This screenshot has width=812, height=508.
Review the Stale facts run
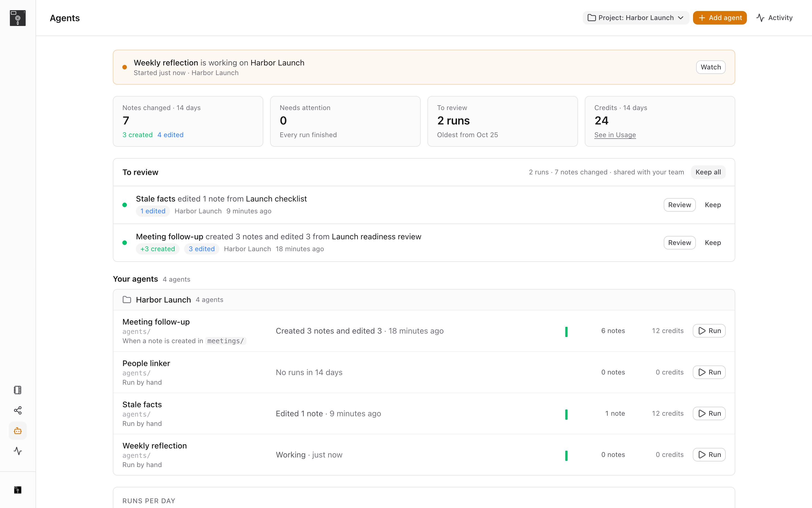click(679, 205)
